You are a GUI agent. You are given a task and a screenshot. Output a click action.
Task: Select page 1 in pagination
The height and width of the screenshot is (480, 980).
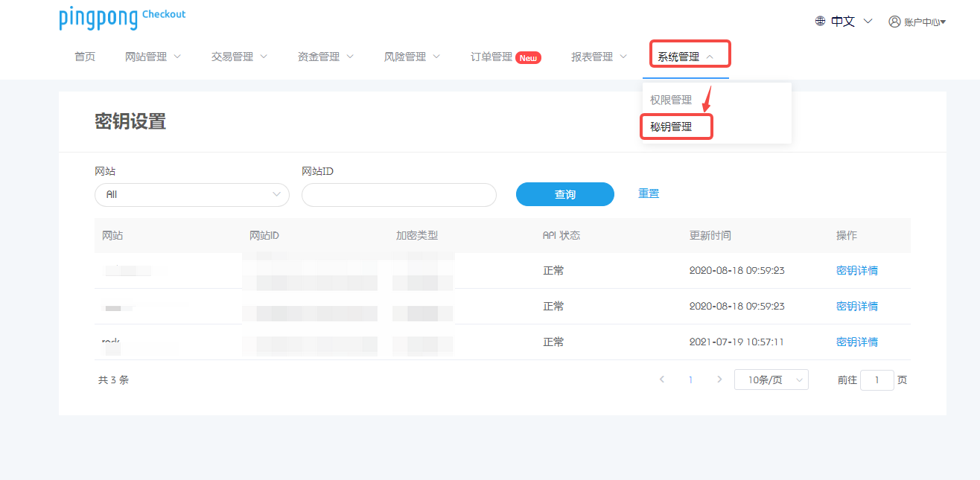690,380
